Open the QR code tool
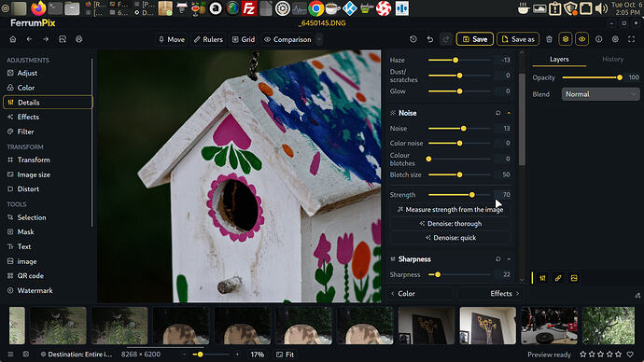 click(48, 276)
